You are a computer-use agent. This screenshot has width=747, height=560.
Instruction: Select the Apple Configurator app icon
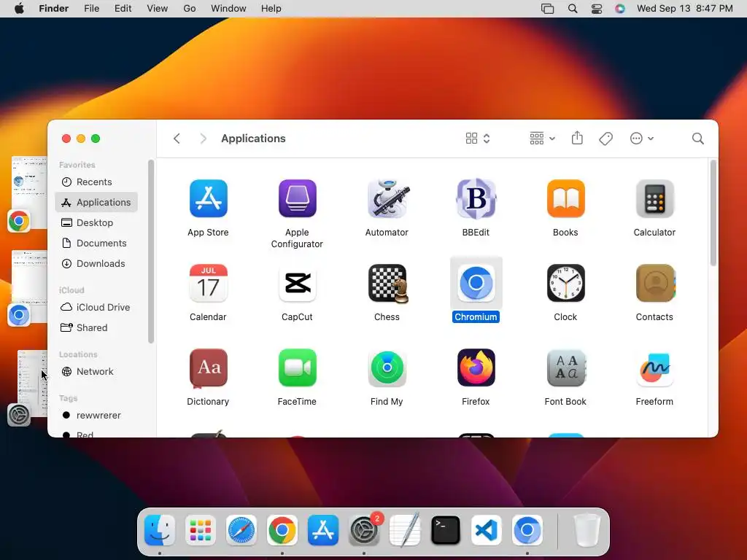click(x=298, y=198)
